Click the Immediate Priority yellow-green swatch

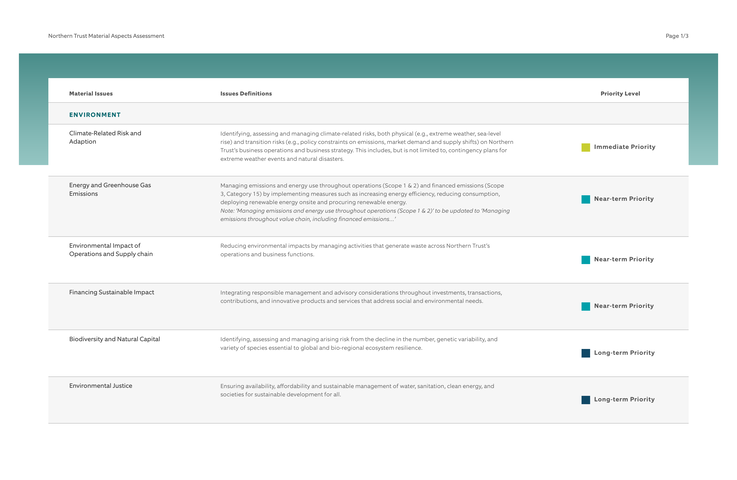(586, 147)
